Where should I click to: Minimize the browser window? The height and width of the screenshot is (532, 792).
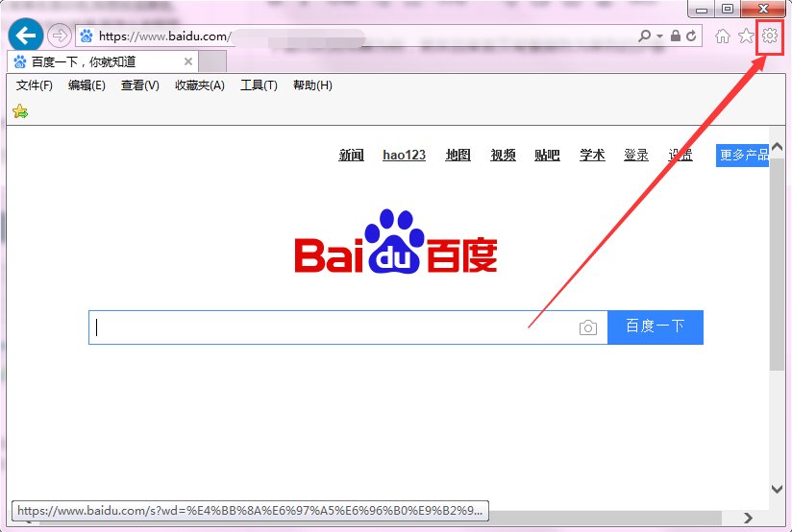(702, 9)
